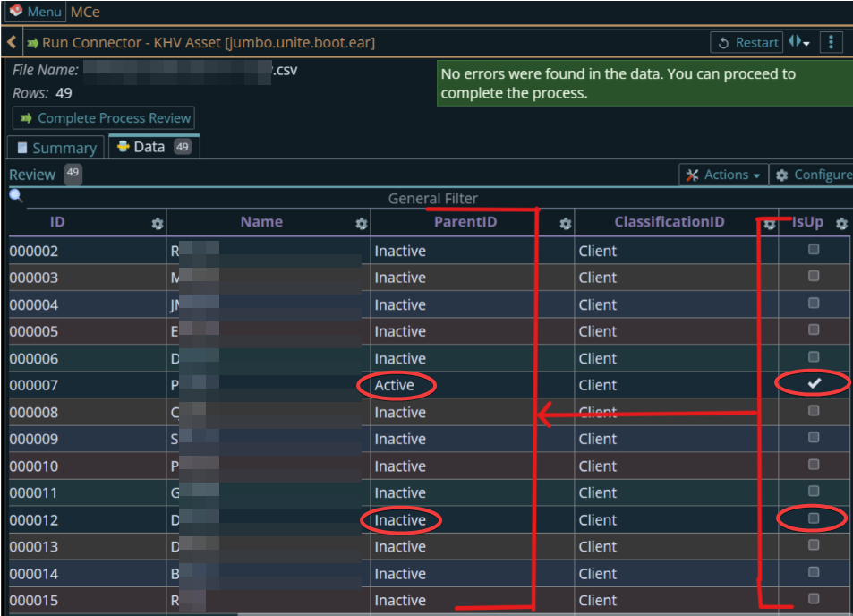Open Name column gear settings
This screenshot has width=853, height=616.
tap(362, 224)
